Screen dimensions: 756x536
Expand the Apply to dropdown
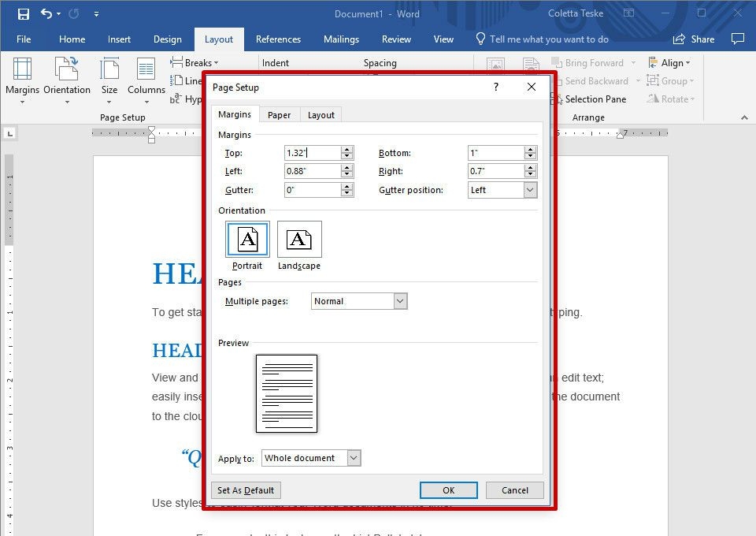(354, 458)
